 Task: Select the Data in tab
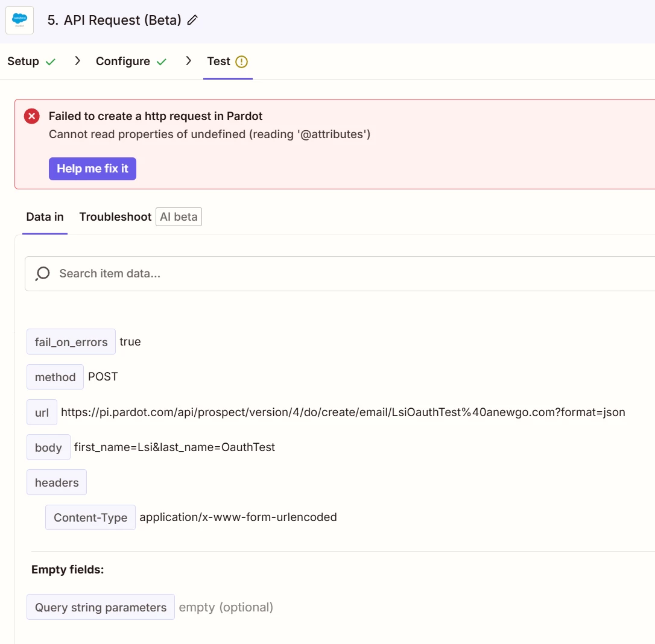click(45, 216)
